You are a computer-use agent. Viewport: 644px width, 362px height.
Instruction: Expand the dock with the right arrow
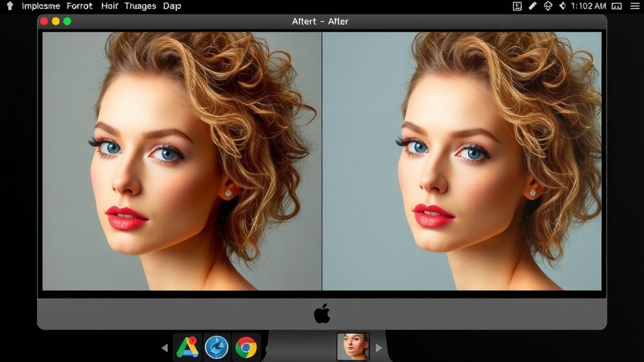click(x=379, y=346)
